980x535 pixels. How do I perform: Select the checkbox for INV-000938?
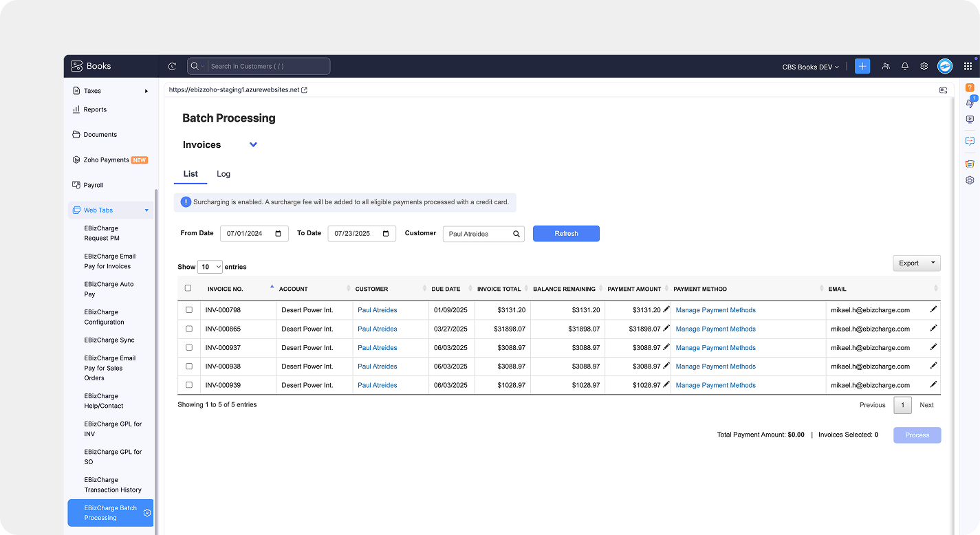[189, 367]
